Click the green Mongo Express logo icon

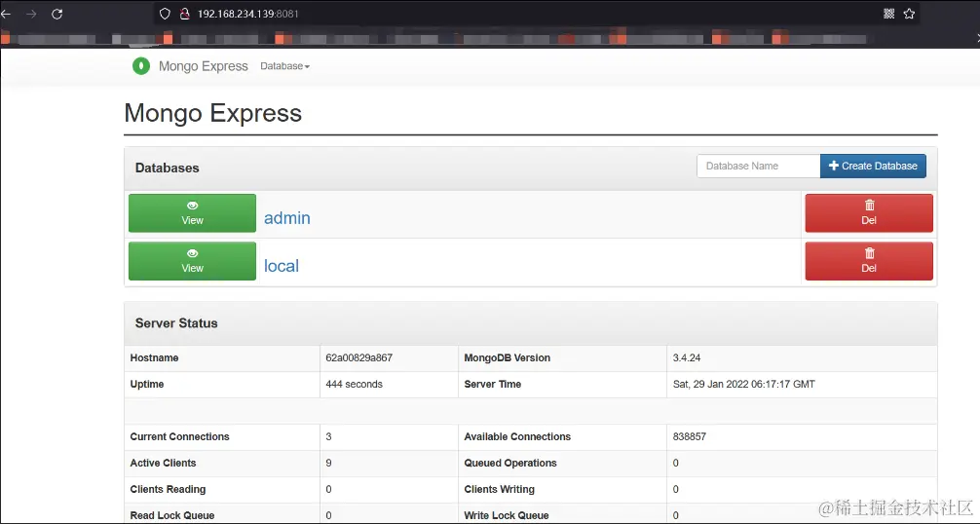coord(141,65)
